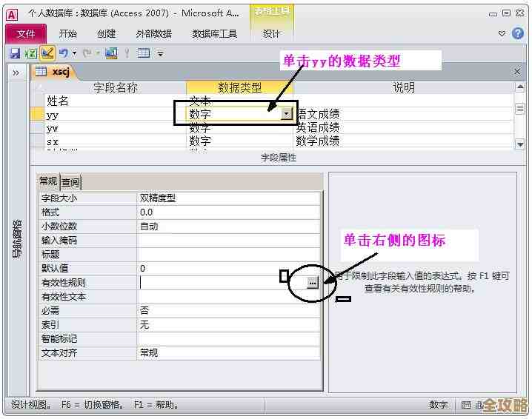Viewport: 532px width, 419px height.
Task: Click the ellipsis builder button for 有效性规则
Action: click(x=313, y=283)
